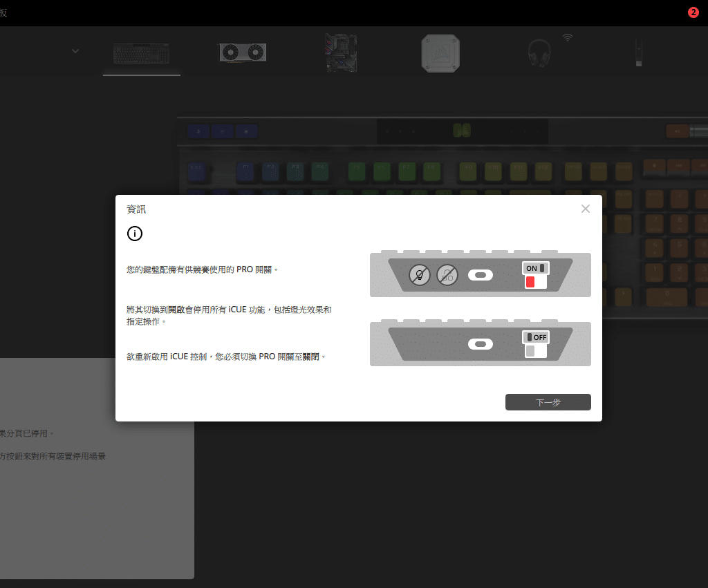708x588 pixels.
Task: Select the USB dongle device icon
Action: (x=638, y=53)
